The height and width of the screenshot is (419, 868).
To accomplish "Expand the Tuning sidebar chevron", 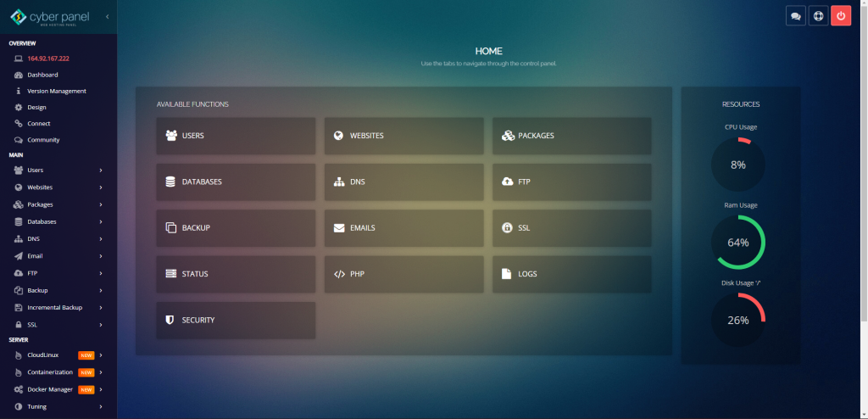I will click(x=100, y=406).
